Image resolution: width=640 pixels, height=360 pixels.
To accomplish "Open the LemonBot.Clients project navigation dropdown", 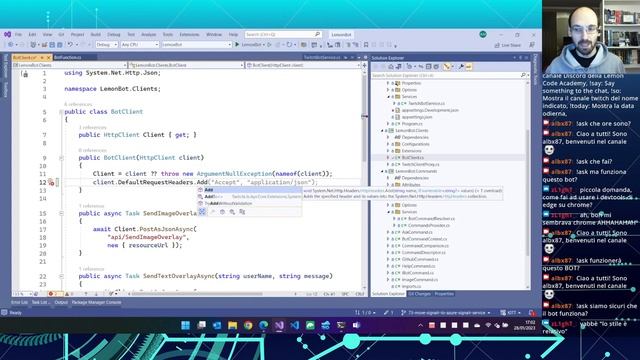I will [x=70, y=65].
